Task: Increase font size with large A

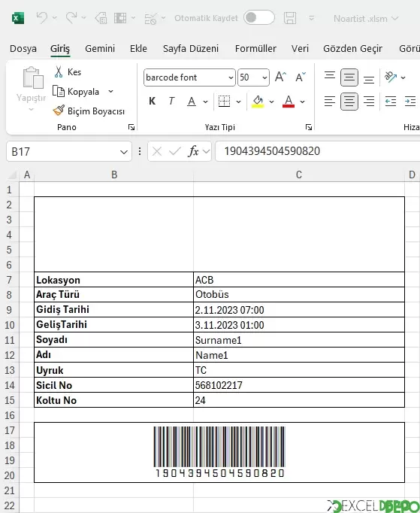Action: point(280,77)
